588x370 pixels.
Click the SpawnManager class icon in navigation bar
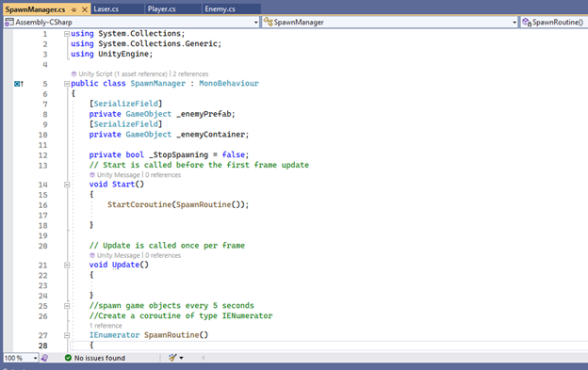(268, 22)
